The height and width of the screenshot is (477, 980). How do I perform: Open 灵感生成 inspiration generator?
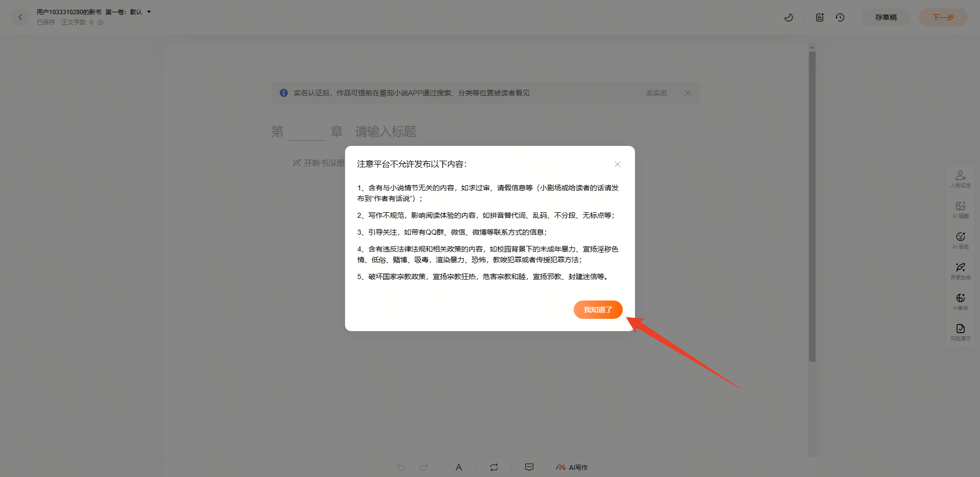(x=961, y=271)
